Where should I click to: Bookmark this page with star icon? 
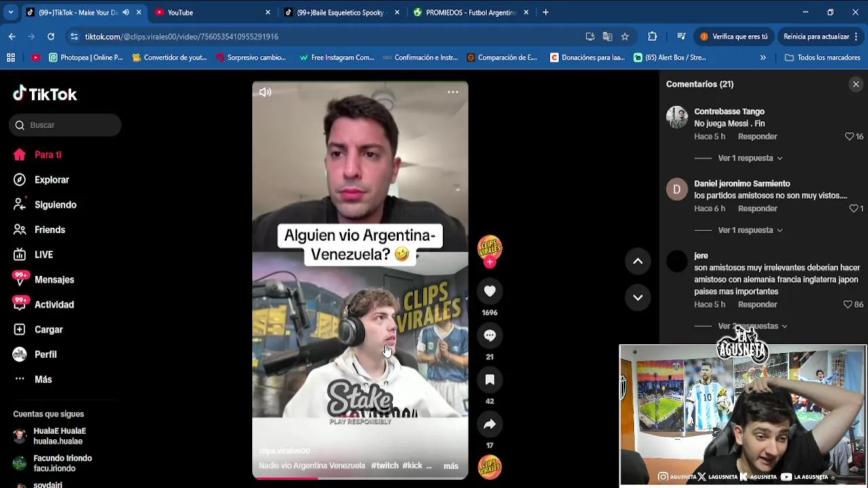625,37
